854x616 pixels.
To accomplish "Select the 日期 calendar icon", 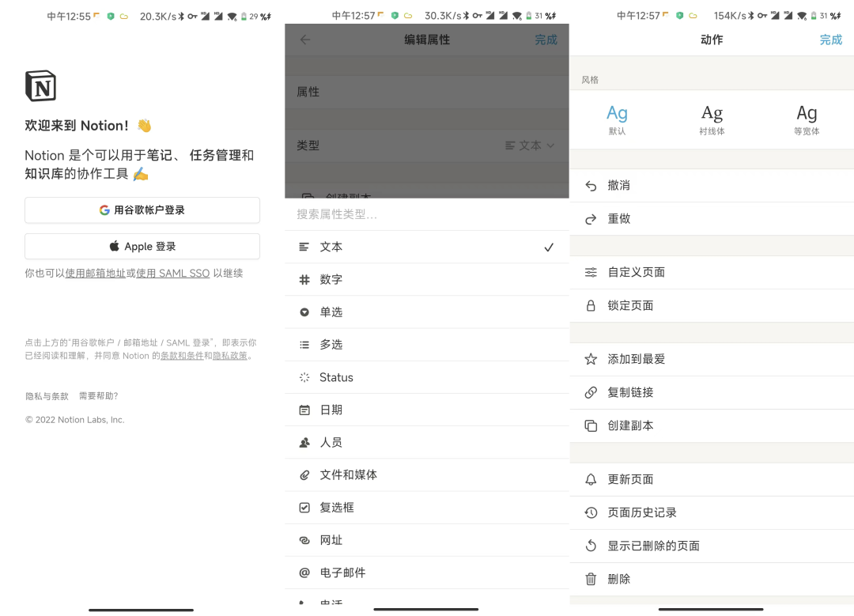I will click(x=304, y=410).
